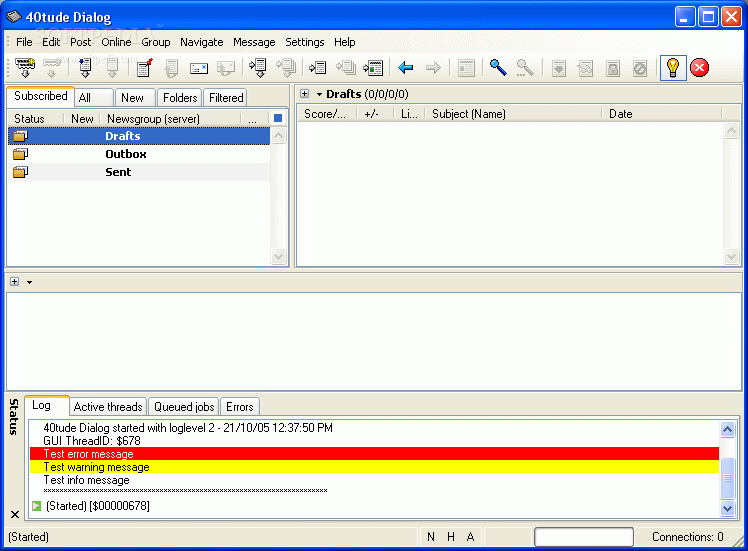The height and width of the screenshot is (551, 748).
Task: Open search with the blue magnifying glass
Action: coord(498,68)
